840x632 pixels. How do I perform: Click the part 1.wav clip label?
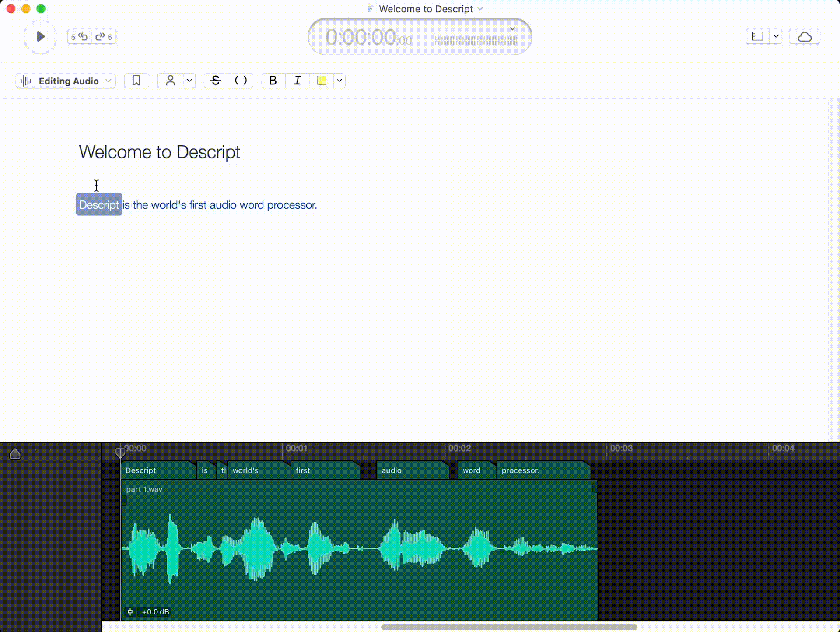tap(144, 489)
